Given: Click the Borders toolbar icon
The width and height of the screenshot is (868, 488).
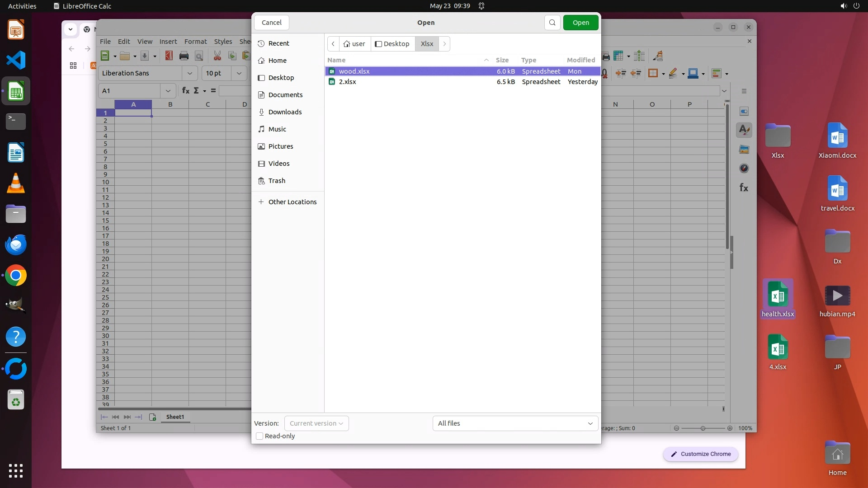Looking at the screenshot, I should [x=653, y=73].
